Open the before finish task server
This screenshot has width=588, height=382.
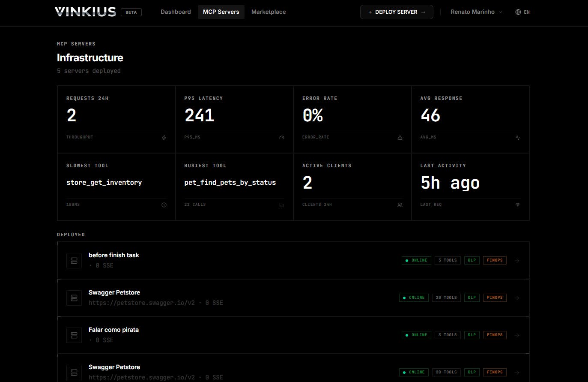[x=293, y=261]
